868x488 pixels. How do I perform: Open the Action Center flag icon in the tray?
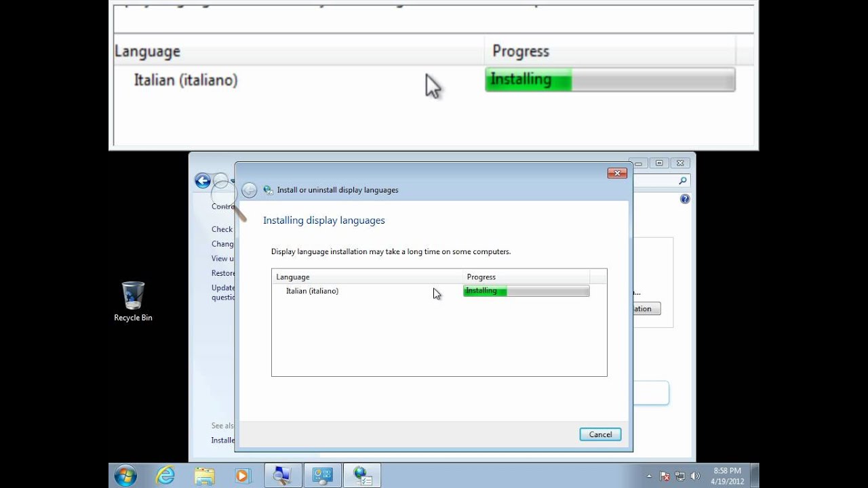click(665, 476)
